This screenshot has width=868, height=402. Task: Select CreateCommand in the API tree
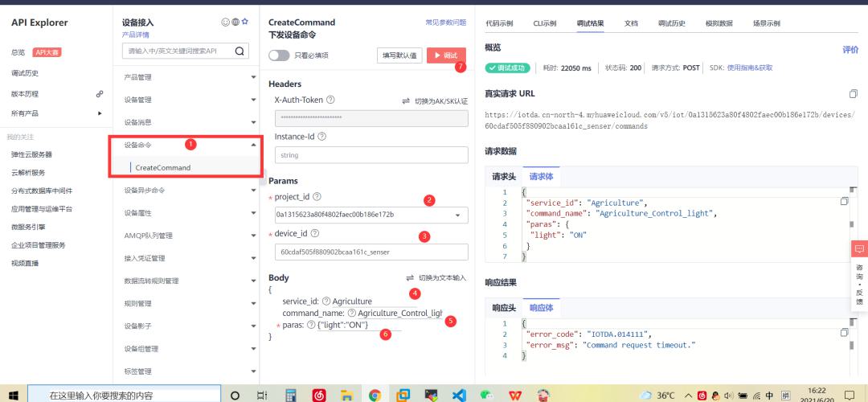(x=162, y=168)
